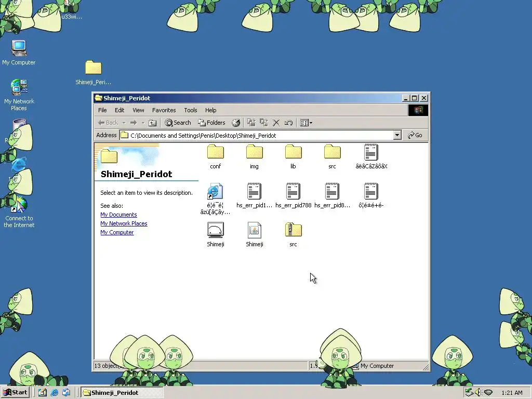The height and width of the screenshot is (399, 532).
Task: Follow the My Network Places link
Action: point(124,223)
